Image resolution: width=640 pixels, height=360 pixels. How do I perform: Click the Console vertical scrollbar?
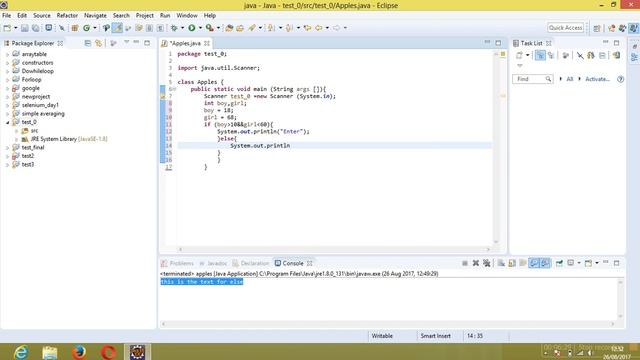coord(620,299)
